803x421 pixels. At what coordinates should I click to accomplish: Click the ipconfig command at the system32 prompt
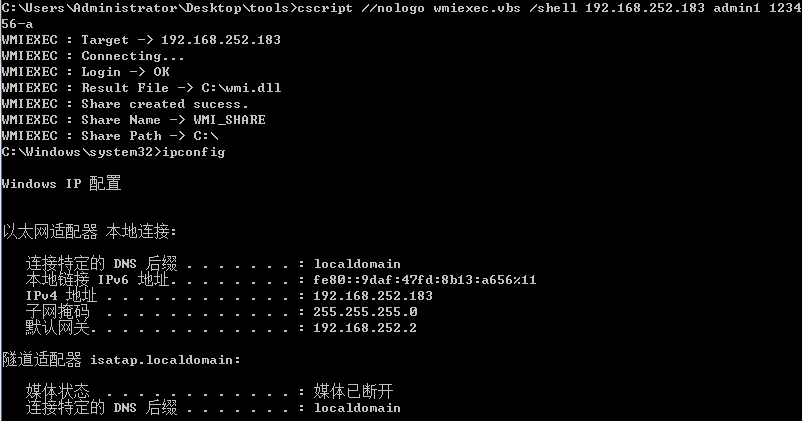194,152
